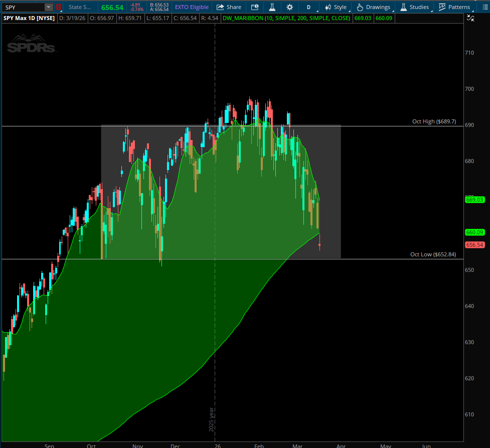Click the red 656.54 price axis bubble

click(474, 245)
